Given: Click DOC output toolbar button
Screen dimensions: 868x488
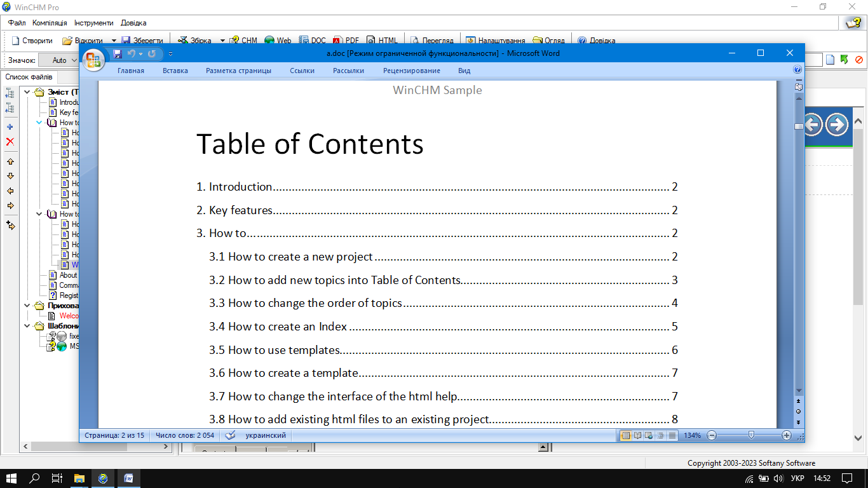Looking at the screenshot, I should [313, 41].
